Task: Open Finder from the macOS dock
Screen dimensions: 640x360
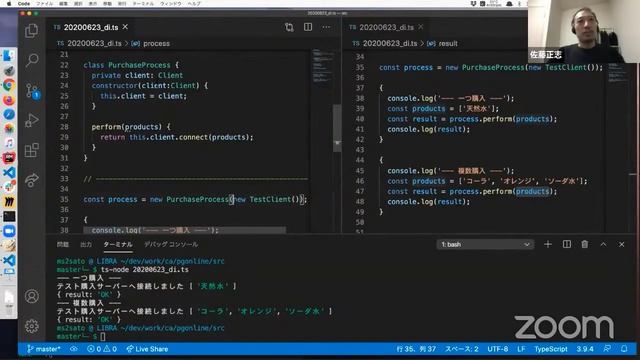Action: coord(9,56)
